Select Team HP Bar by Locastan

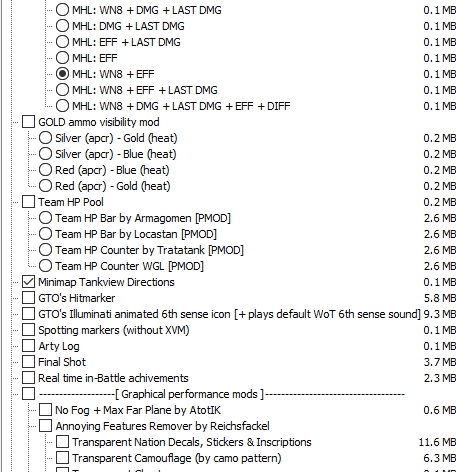(x=45, y=234)
